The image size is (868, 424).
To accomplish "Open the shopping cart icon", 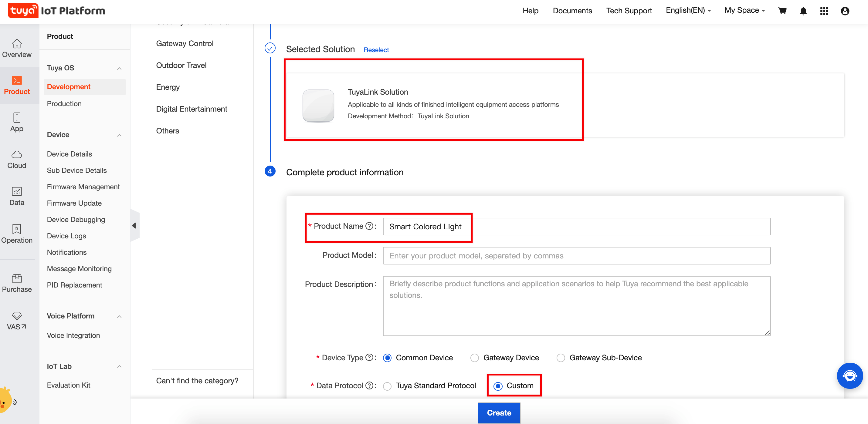I will 782,11.
